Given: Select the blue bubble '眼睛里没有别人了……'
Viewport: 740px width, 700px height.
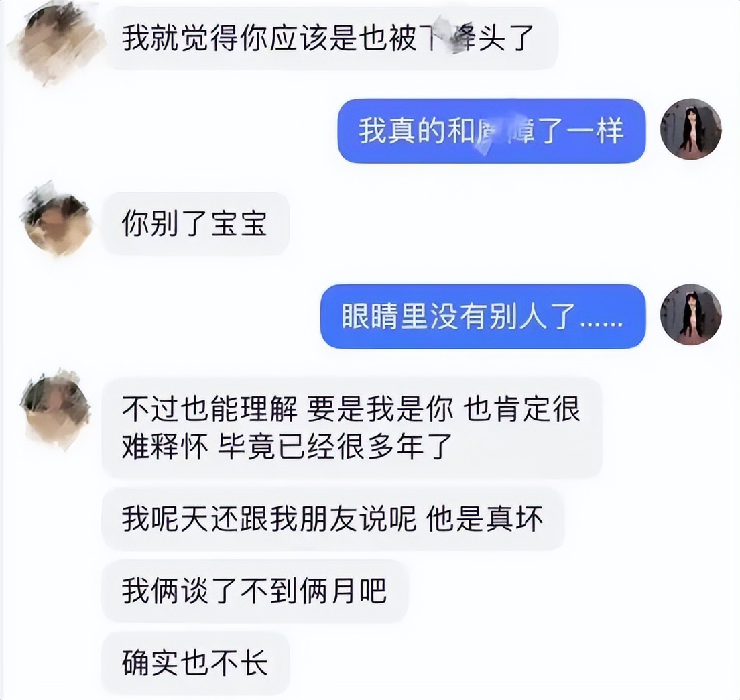Looking at the screenshot, I should [483, 316].
